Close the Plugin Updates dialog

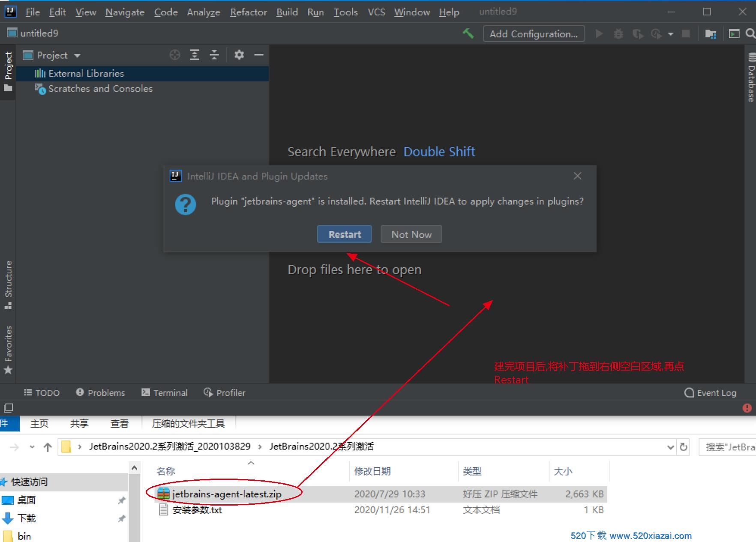577,176
